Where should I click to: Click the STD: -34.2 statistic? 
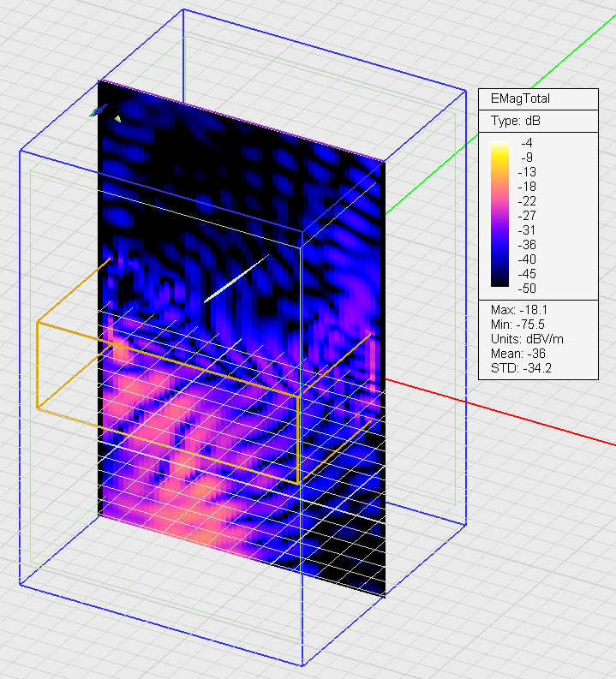516,369
